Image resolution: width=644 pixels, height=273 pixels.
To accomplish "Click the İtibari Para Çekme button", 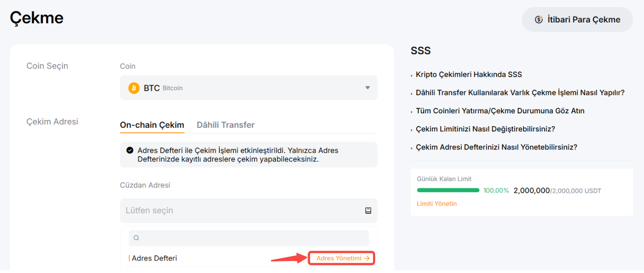I will (x=577, y=19).
